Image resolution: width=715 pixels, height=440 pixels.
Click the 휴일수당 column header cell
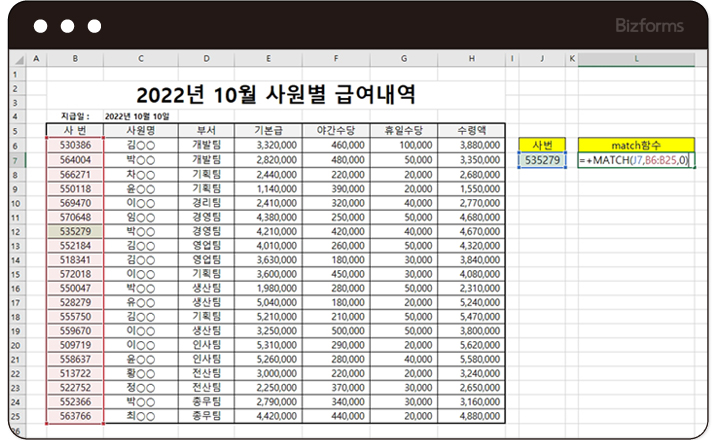tap(404, 130)
